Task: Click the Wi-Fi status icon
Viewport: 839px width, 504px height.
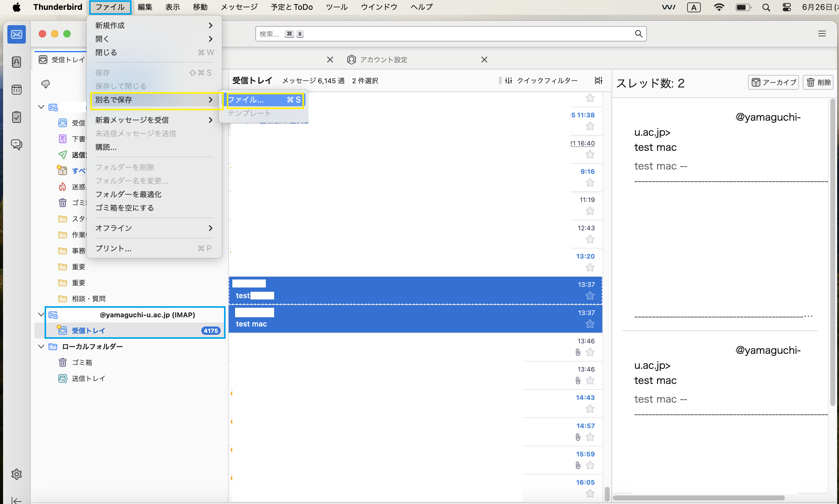Action: pyautogui.click(x=719, y=7)
